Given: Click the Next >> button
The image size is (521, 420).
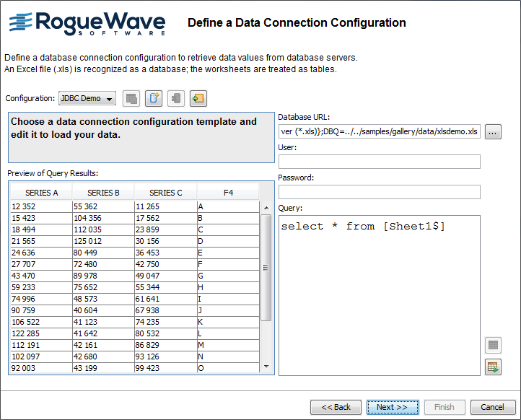Looking at the screenshot, I should (x=392, y=407).
